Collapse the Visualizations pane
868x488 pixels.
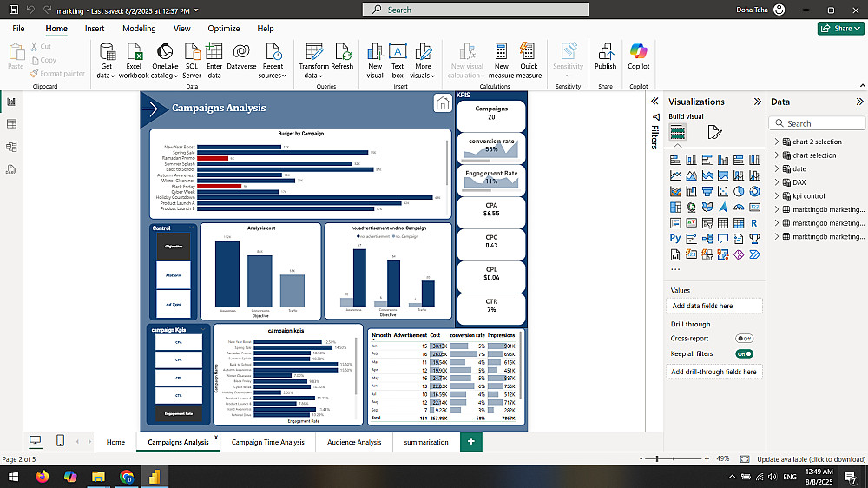click(757, 102)
